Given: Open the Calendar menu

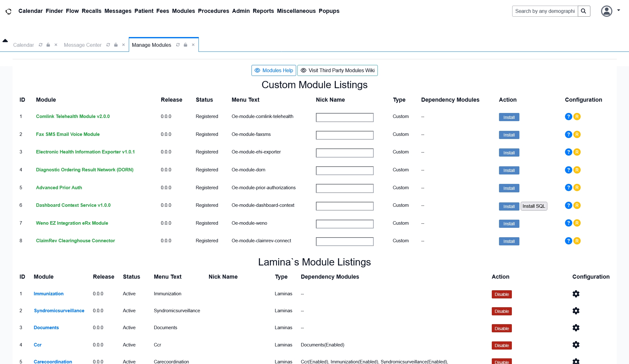Looking at the screenshot, I should [30, 11].
